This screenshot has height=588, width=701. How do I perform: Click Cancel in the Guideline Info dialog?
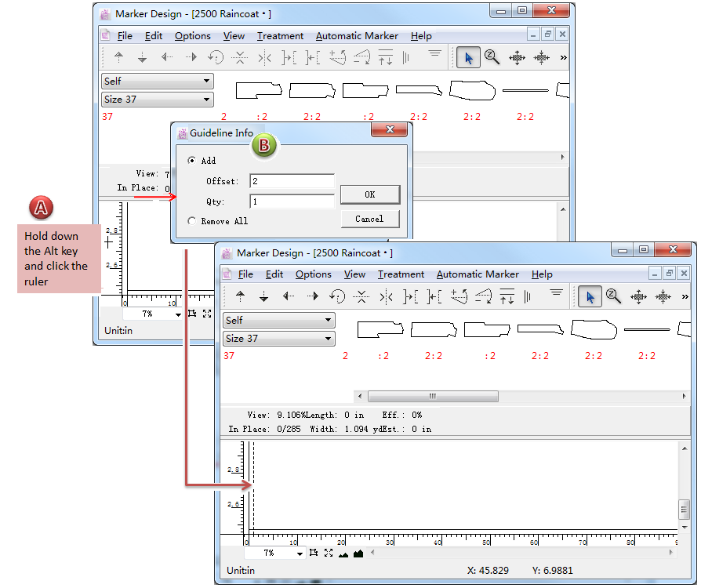click(369, 219)
